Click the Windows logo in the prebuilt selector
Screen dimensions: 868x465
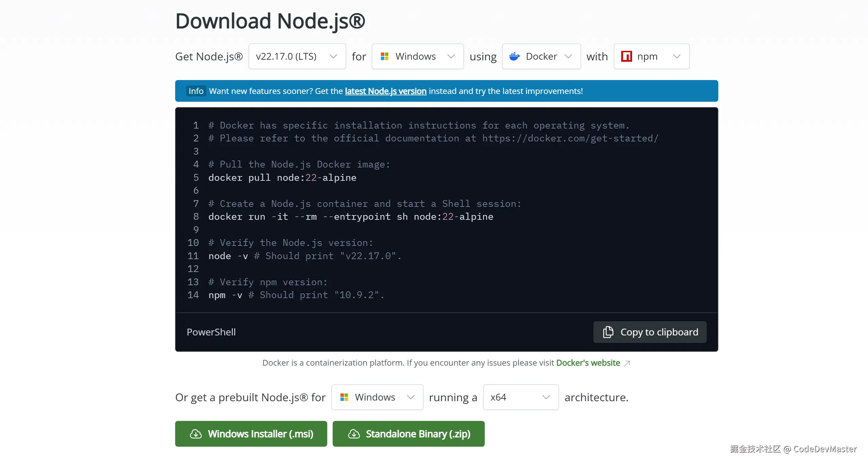coord(344,397)
